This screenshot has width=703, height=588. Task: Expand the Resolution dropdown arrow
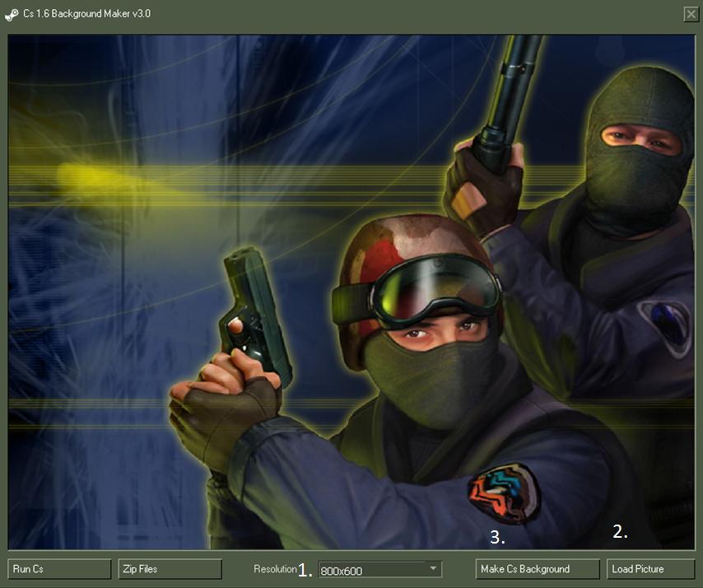pos(433,568)
